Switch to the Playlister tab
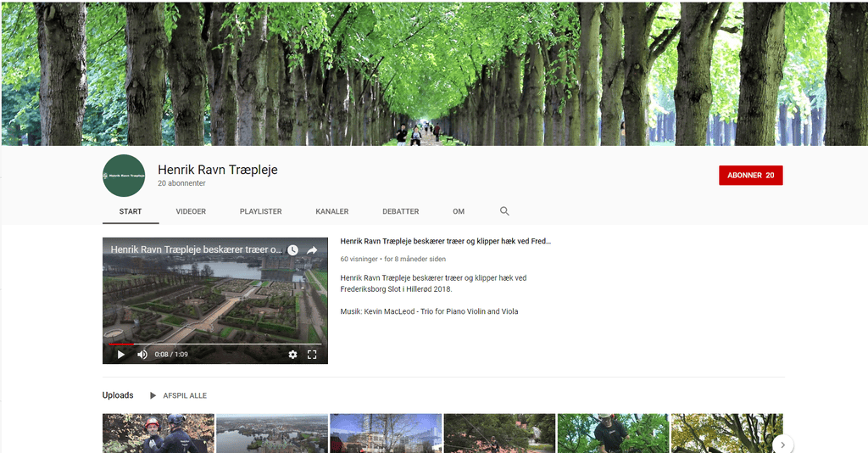Screen dimensions: 868x453 (x=260, y=211)
